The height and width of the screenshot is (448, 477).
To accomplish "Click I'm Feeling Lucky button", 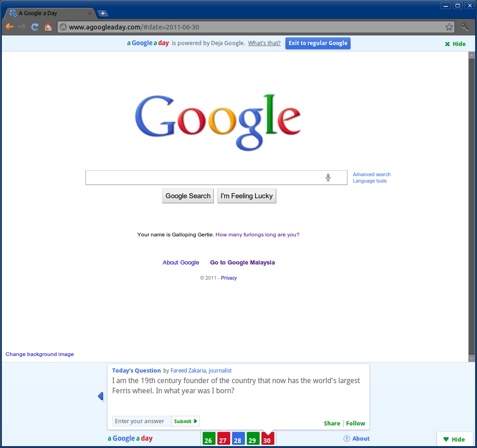I will (247, 196).
